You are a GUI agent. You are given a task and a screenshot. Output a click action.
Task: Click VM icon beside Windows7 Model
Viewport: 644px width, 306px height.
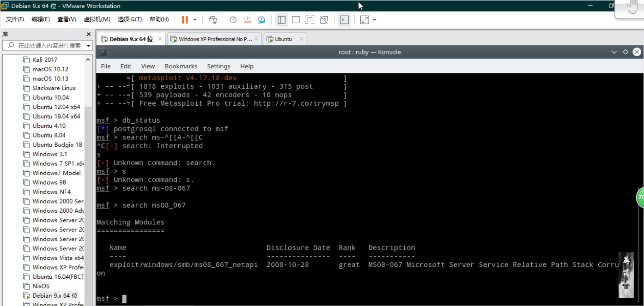[x=26, y=173]
